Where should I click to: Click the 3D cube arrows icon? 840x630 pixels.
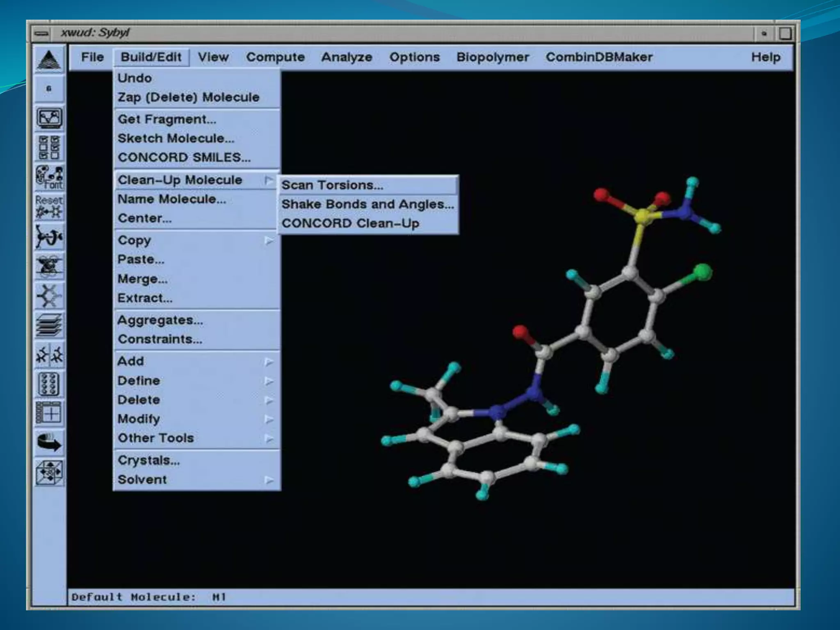(49, 472)
